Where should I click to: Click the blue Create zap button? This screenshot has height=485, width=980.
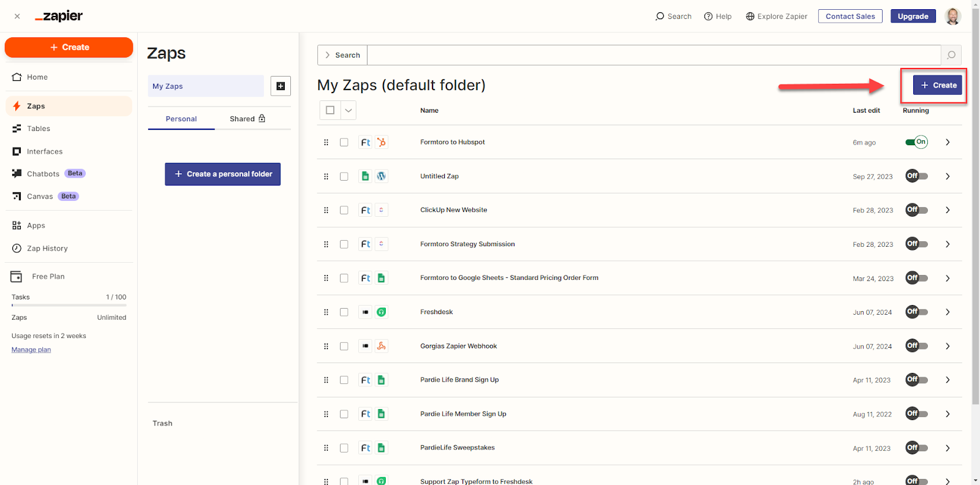click(938, 85)
